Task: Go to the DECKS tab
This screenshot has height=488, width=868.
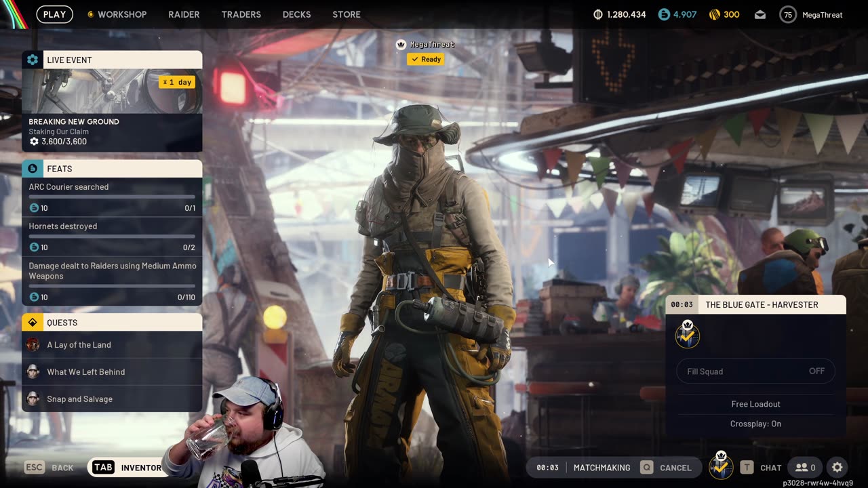Action: (x=296, y=14)
